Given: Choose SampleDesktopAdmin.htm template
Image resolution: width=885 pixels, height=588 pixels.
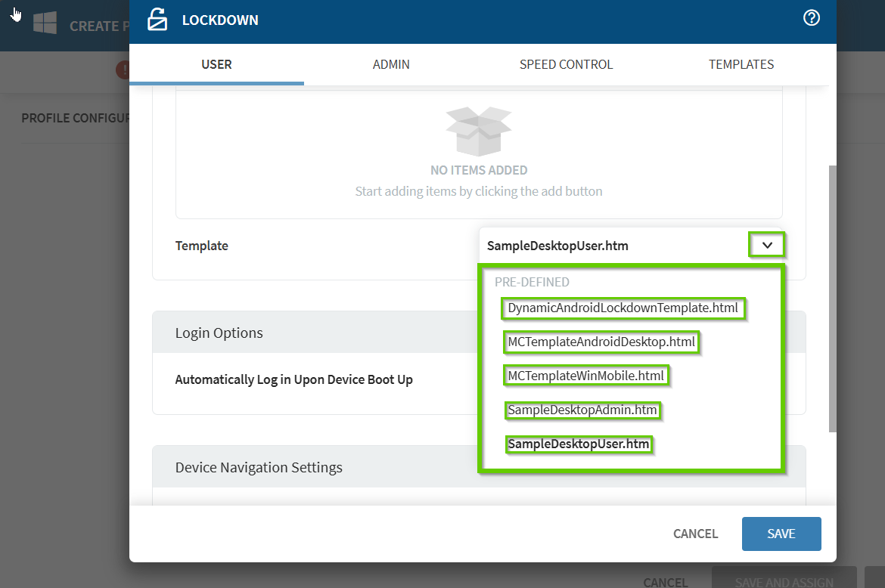Looking at the screenshot, I should 582,410.
